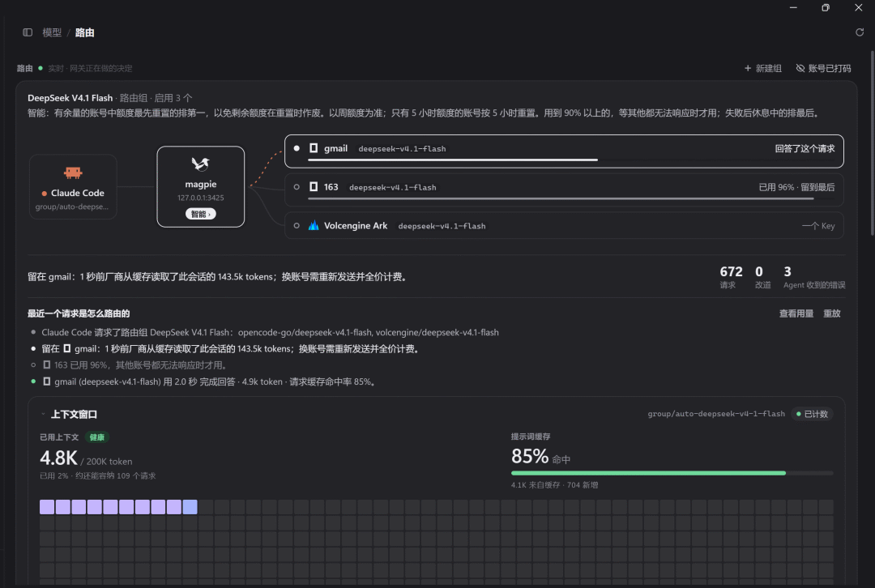Viewport: 875px width, 588px height.
Task: Open the 智能 mode dropdown on magpie
Action: pyautogui.click(x=200, y=214)
